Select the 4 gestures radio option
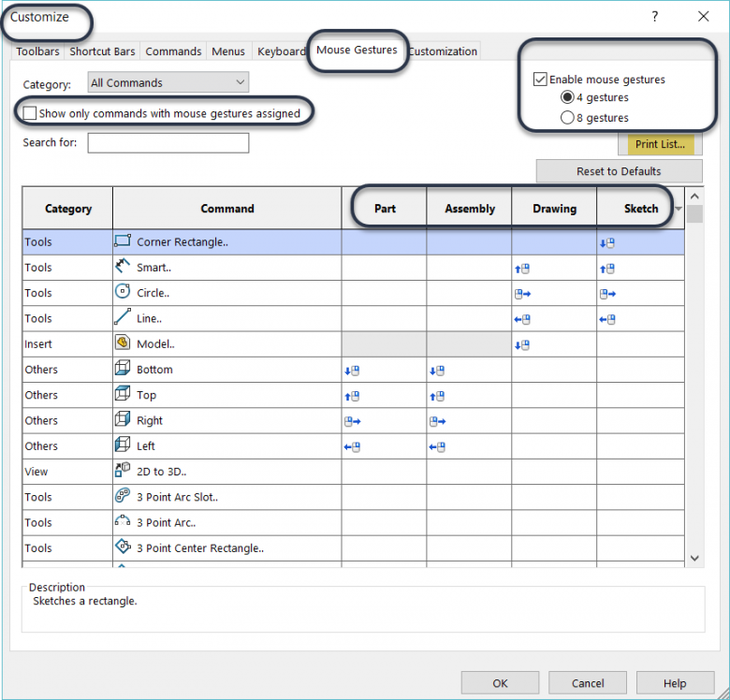Screen dimensions: 730x700 click(x=567, y=97)
